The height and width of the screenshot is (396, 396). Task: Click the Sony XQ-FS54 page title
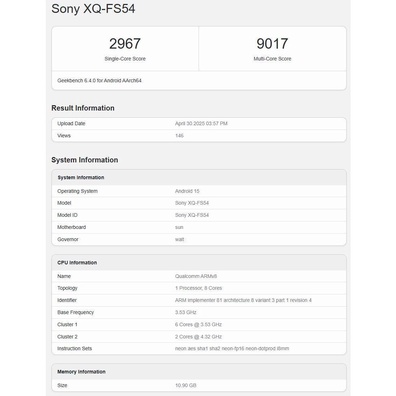coord(93,9)
